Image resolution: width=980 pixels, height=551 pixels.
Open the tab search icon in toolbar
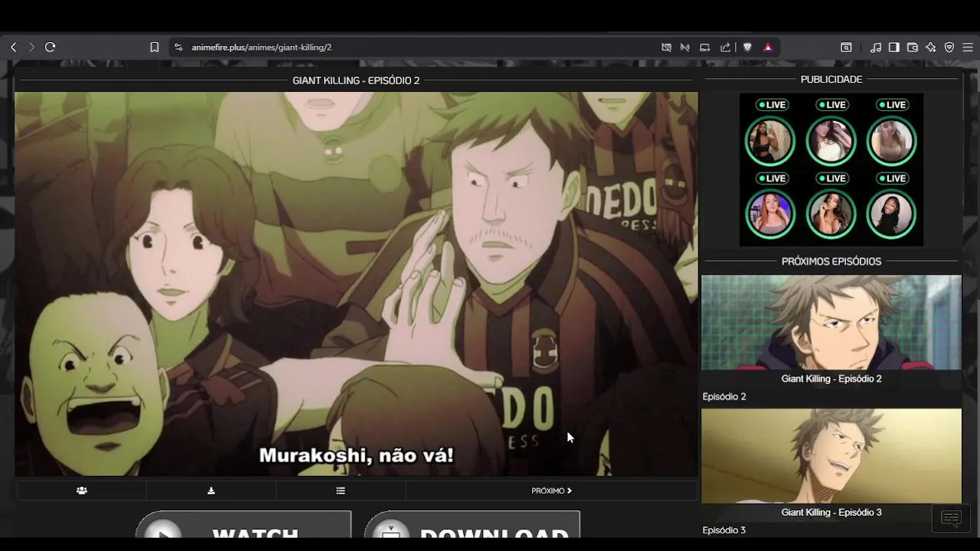pyautogui.click(x=846, y=47)
